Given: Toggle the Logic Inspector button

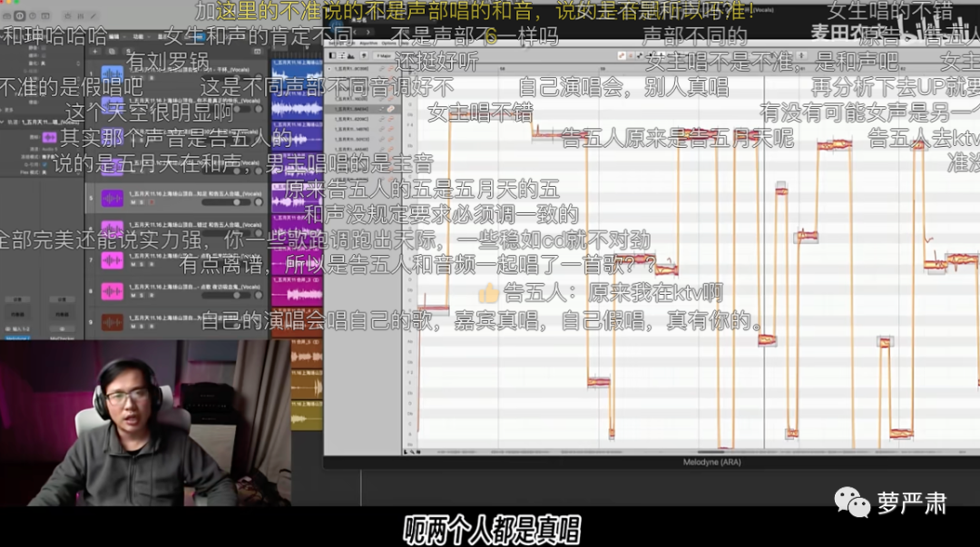Looking at the screenshot, I should click(19, 15).
